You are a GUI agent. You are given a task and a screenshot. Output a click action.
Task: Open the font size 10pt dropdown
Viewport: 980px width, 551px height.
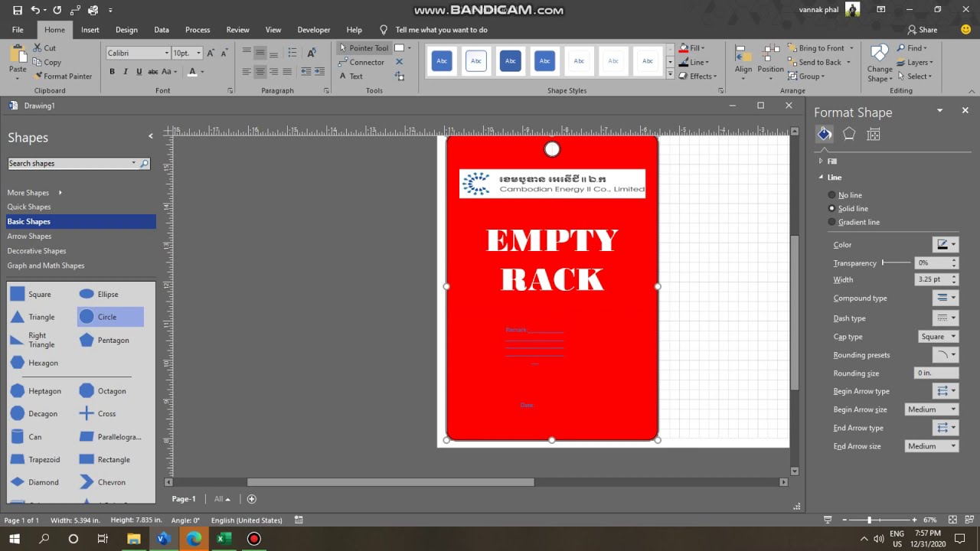click(x=198, y=53)
